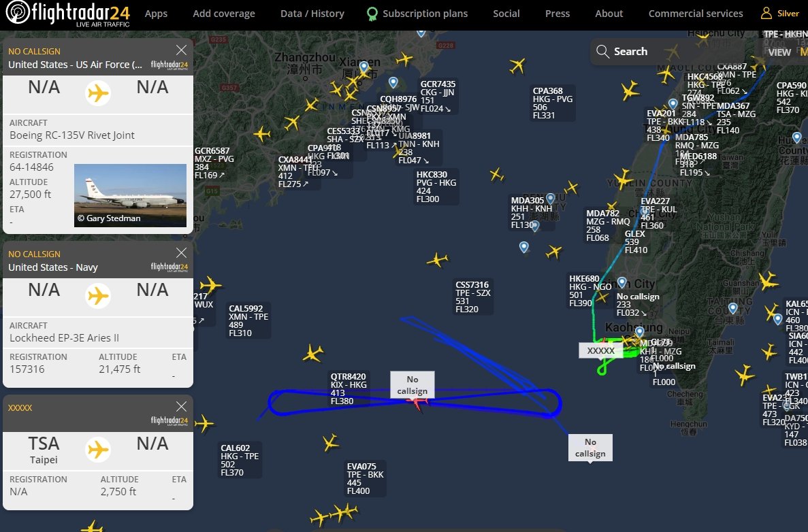Select flight HKE680 label
808x532 pixels.
pyautogui.click(x=590, y=291)
